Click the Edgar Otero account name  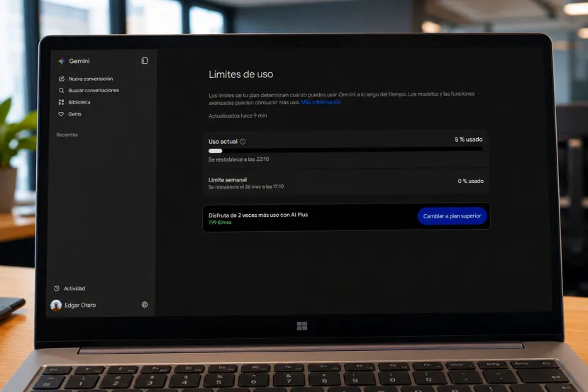pyautogui.click(x=80, y=305)
